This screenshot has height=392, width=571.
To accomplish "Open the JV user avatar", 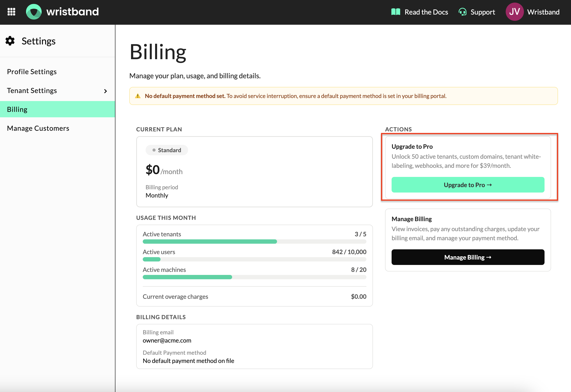I will point(515,12).
